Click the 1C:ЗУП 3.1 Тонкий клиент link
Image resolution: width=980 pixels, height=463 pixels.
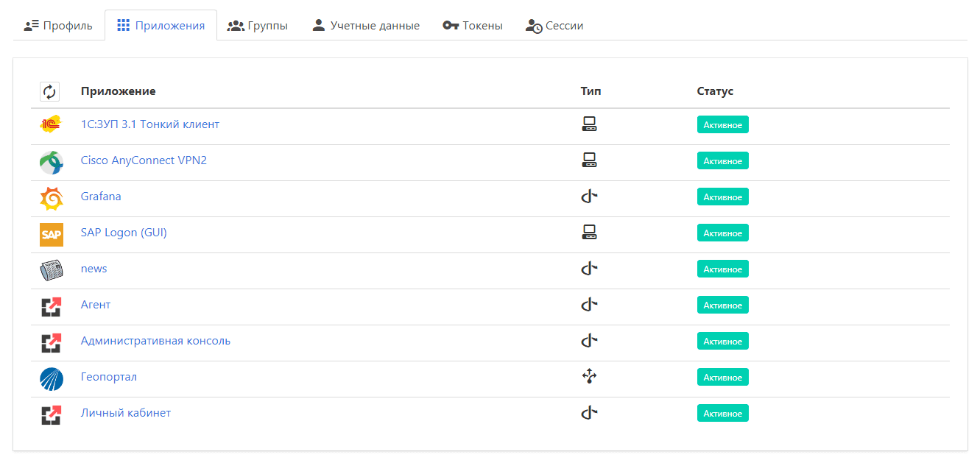[x=150, y=124]
